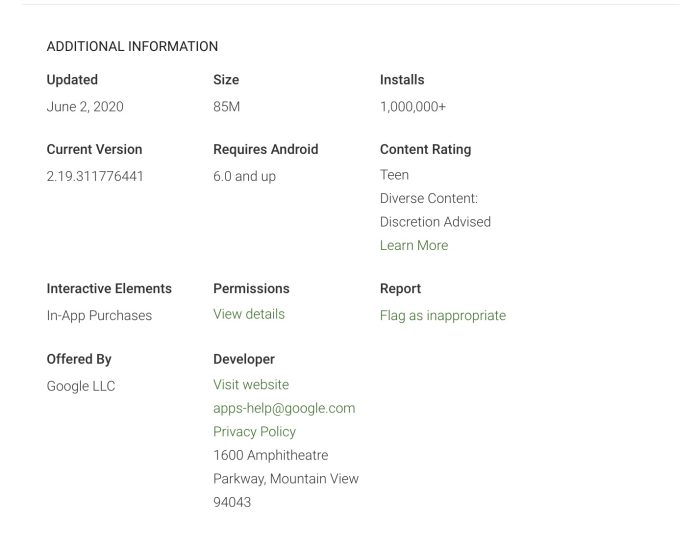Screen dimensions: 700x550
Task: Click the 1,000,000+ installs count
Action: coord(412,106)
